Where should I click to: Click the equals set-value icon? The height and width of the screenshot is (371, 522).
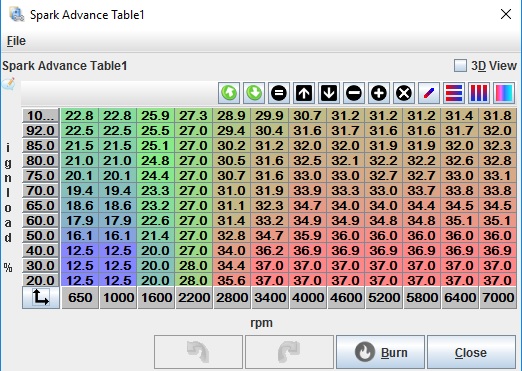tap(279, 93)
